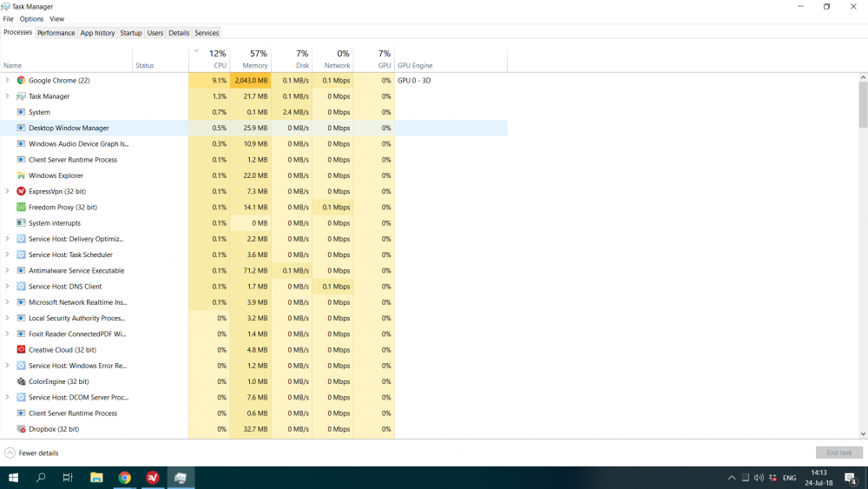Collapse view with Fewer details

[31, 453]
